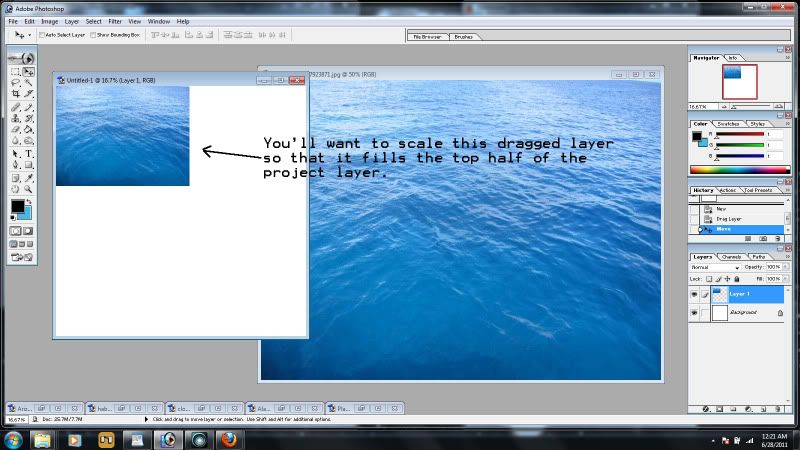Viewport: 800px width, 450px height.
Task: Enable Quick Mask mode
Action: 28,231
